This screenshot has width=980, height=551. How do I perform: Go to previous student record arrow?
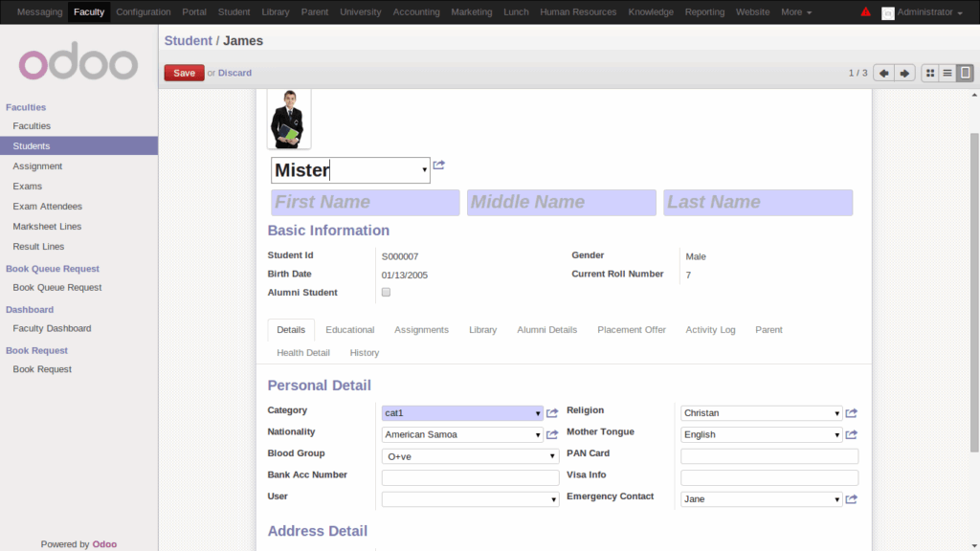pos(883,73)
